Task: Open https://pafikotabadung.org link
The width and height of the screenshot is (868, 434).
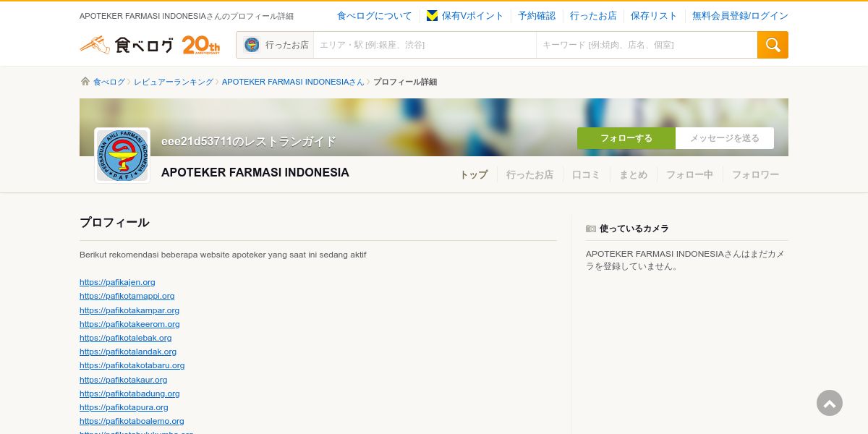Action: tap(129, 393)
